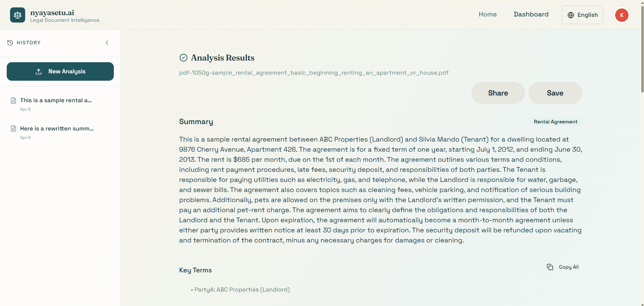Open the user profile avatar 'K'
The height and width of the screenshot is (306, 644).
[x=622, y=15]
